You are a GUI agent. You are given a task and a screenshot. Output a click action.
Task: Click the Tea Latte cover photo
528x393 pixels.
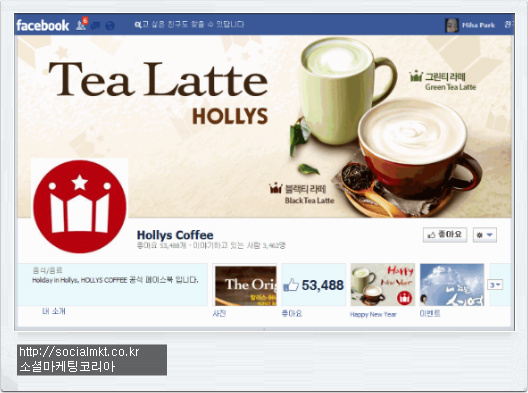(265, 126)
